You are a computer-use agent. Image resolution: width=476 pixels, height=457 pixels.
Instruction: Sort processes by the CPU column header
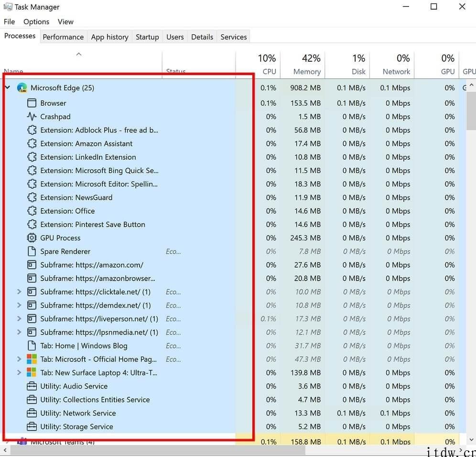[258, 65]
